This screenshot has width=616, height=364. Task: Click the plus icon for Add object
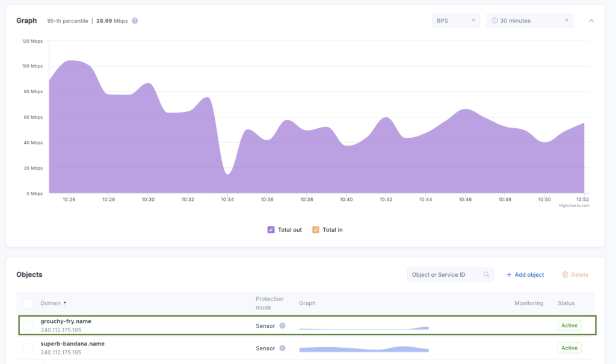[509, 275]
